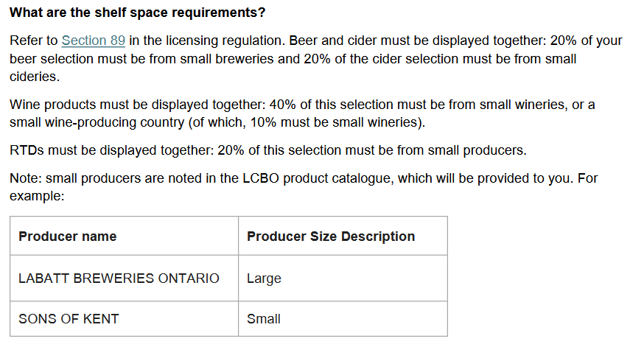Click the LABATT BREWERIES ONTARIO cell
644x361 pixels.
[119, 278]
